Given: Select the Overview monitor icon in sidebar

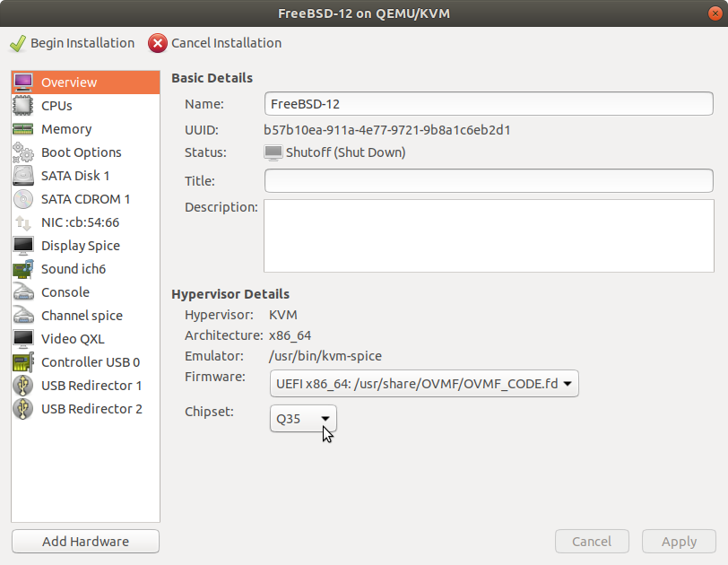Looking at the screenshot, I should point(23,83).
